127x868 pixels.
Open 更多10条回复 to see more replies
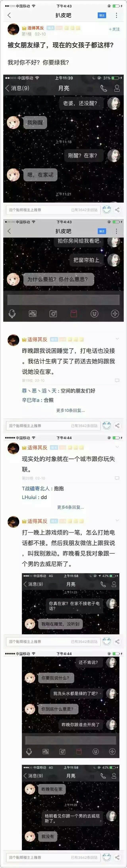coord(70,410)
